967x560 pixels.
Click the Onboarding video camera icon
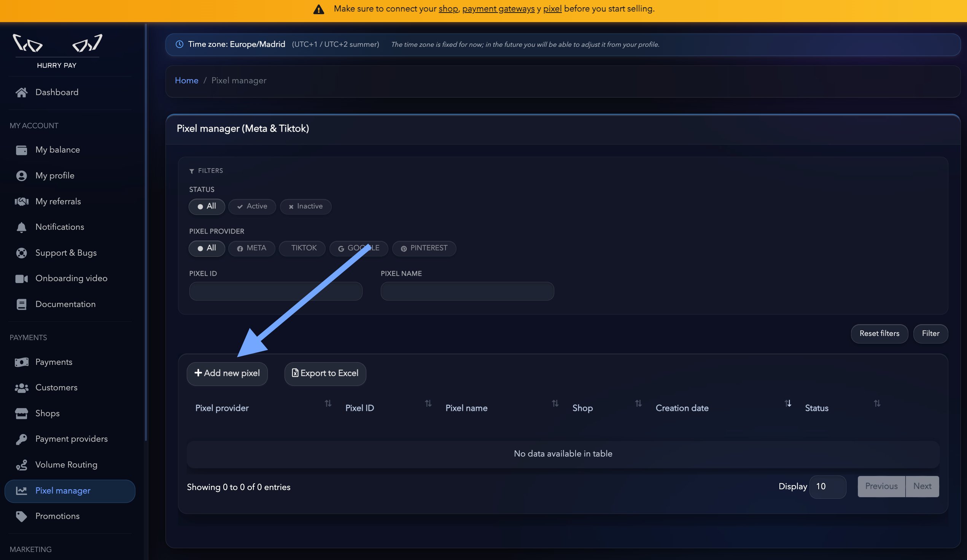21,278
